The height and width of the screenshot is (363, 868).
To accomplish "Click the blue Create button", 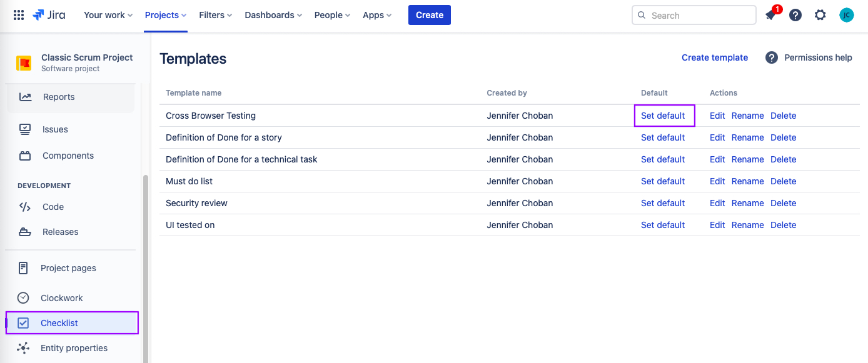I will pyautogui.click(x=430, y=15).
